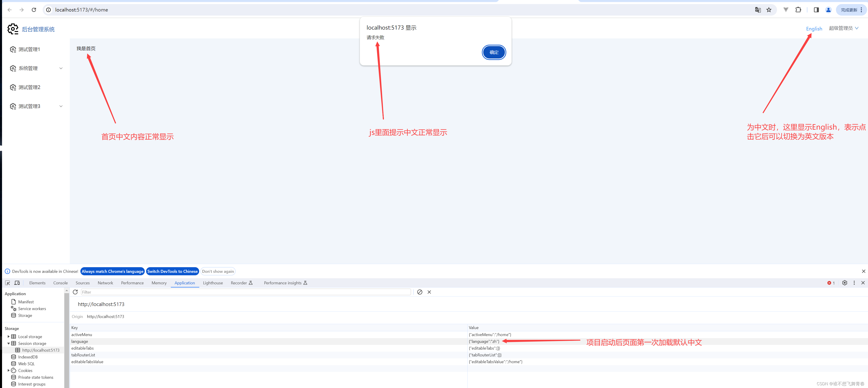Switch to the Elements tab
868x388 pixels.
tap(37, 283)
